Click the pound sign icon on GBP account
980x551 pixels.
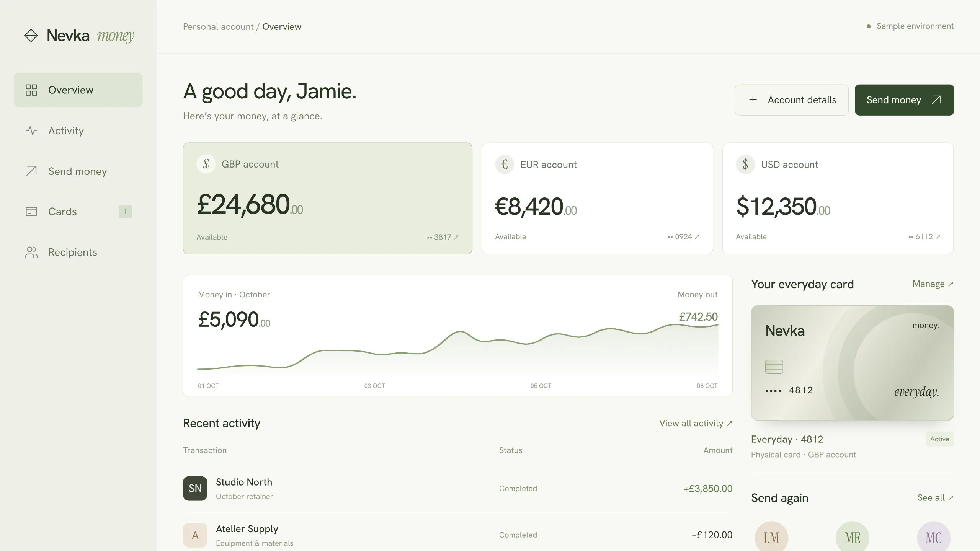coord(206,164)
